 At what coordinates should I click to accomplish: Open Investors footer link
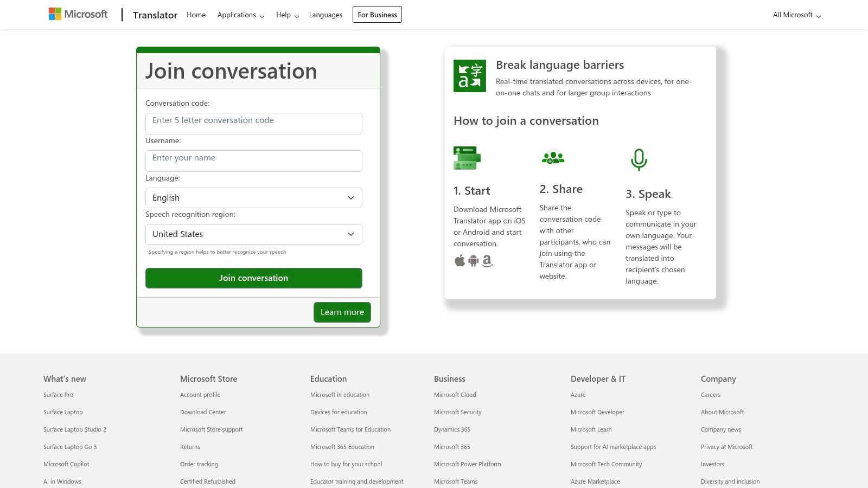coord(713,464)
